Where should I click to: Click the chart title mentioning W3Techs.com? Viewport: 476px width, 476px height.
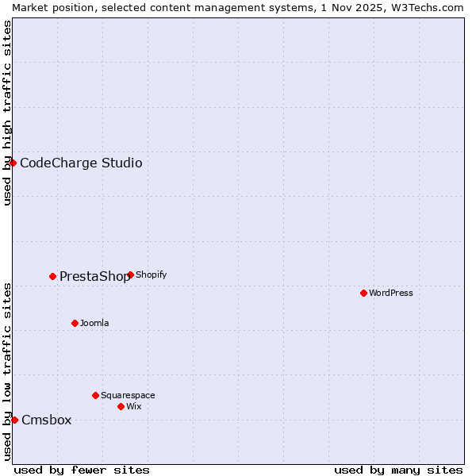click(x=238, y=7)
